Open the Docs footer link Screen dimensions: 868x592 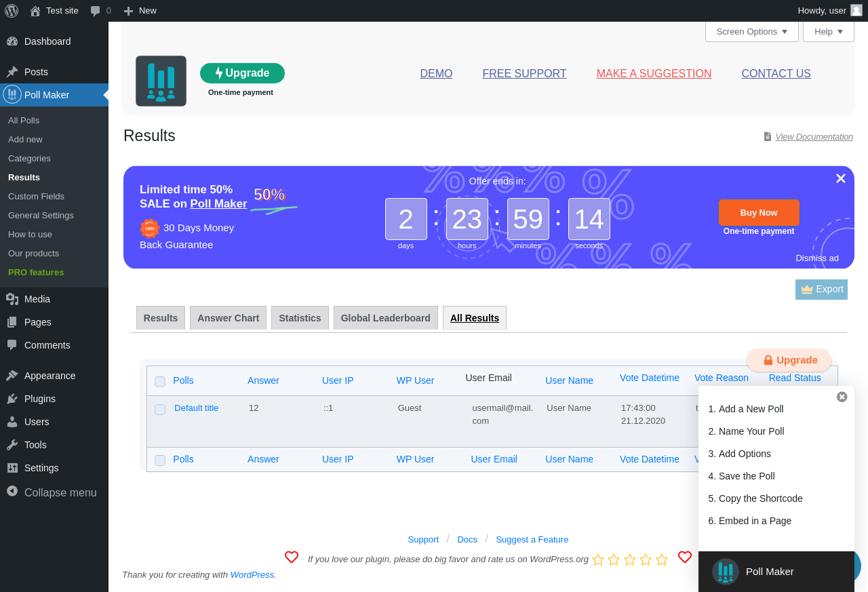pyautogui.click(x=467, y=540)
